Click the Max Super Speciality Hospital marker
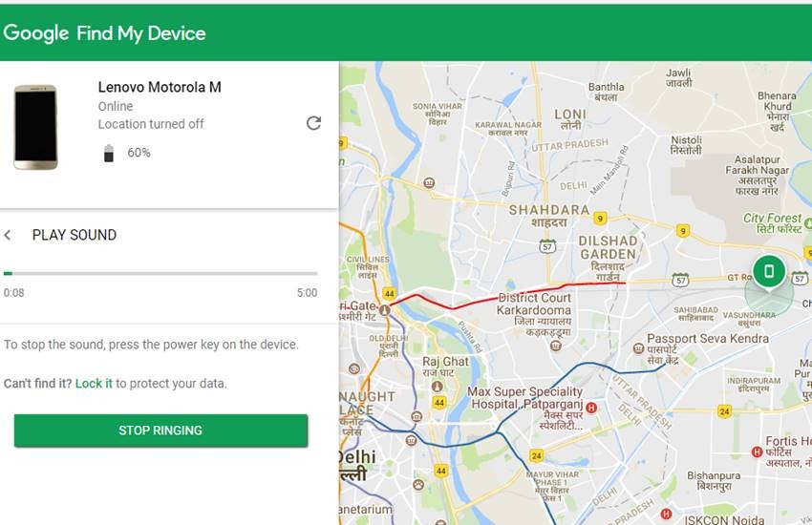 [x=591, y=409]
